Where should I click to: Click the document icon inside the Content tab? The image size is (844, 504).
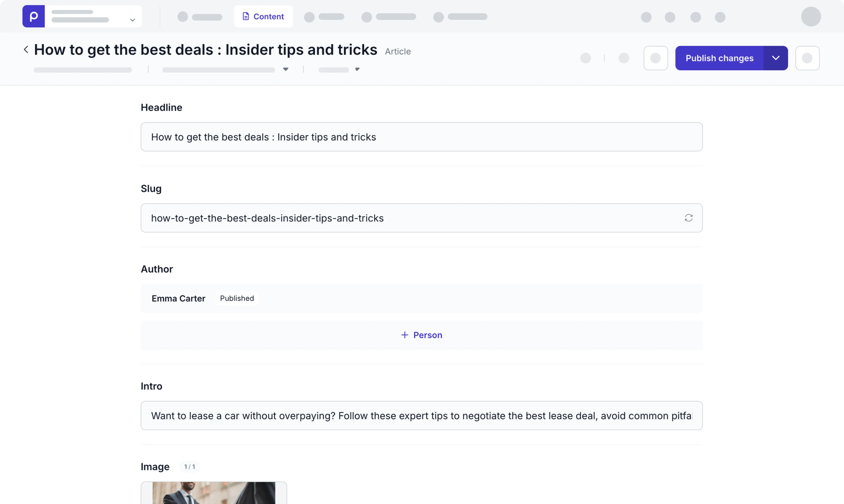click(x=246, y=16)
